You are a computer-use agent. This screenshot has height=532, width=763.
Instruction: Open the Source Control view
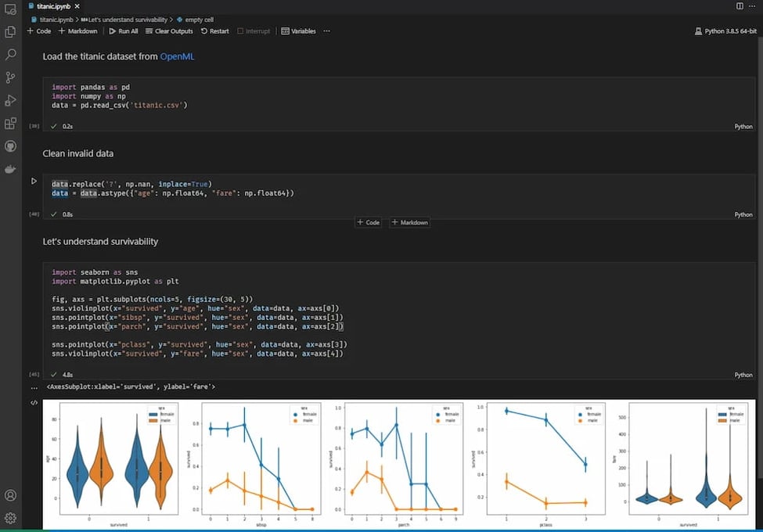click(9, 77)
